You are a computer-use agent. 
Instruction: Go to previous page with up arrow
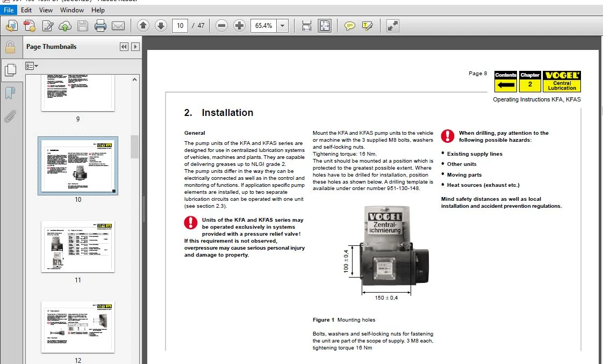[143, 26]
